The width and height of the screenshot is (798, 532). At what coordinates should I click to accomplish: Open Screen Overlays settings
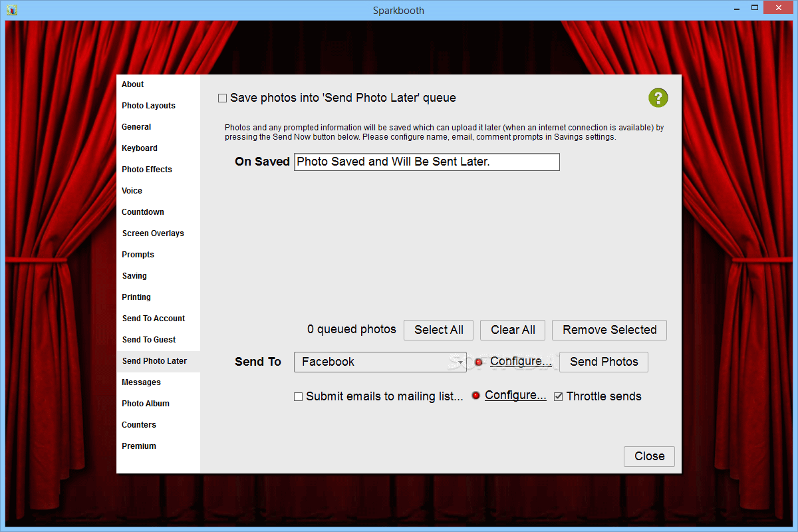tap(158, 233)
